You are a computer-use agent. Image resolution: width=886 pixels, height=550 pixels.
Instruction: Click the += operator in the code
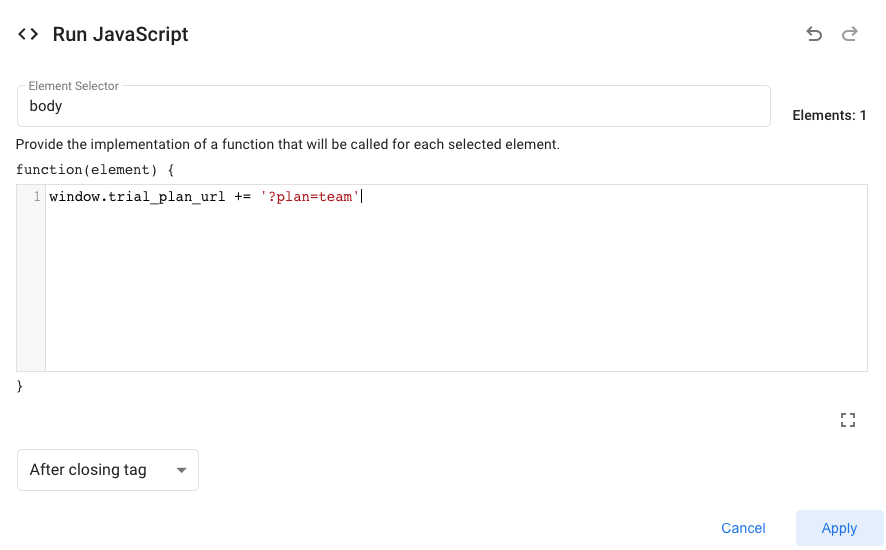coord(243,197)
